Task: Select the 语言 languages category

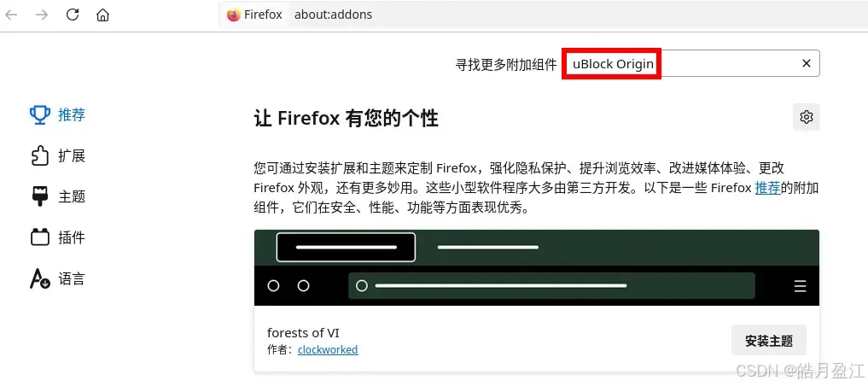Action: tap(57, 278)
